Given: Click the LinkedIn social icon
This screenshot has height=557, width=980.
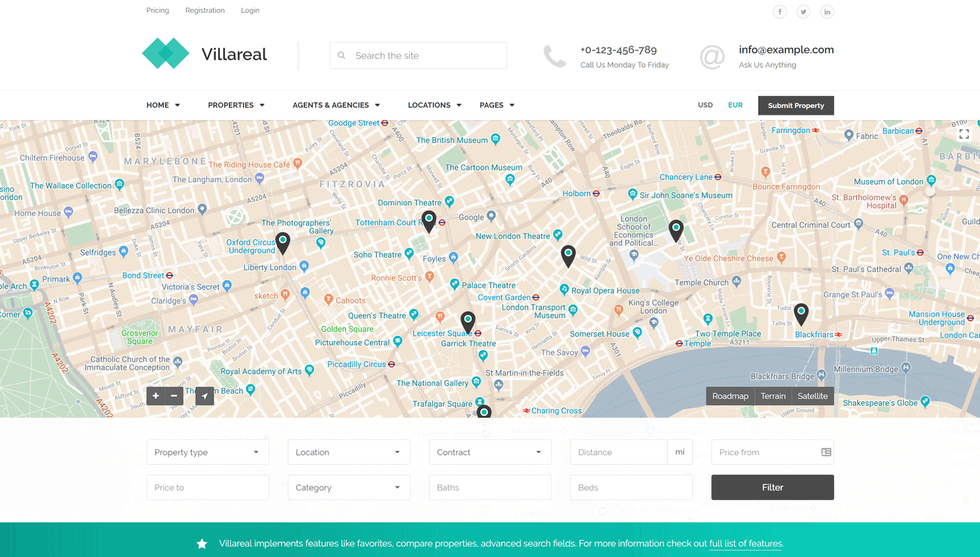Looking at the screenshot, I should tap(827, 12).
